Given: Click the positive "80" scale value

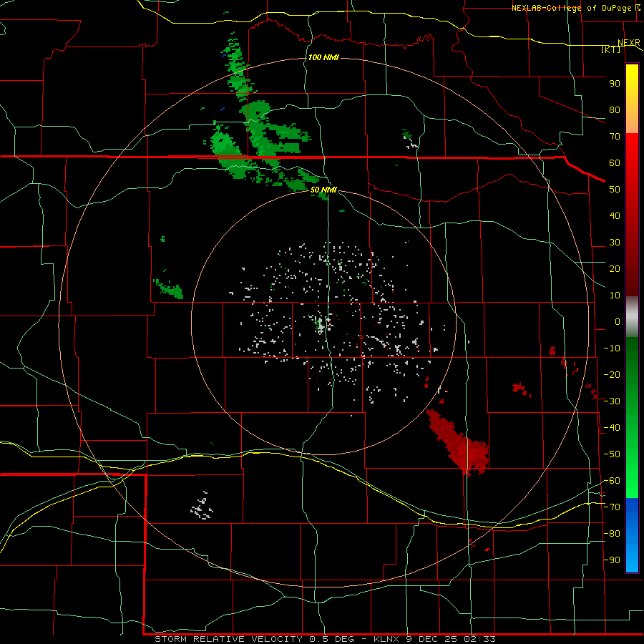Looking at the screenshot, I should pos(615,109).
